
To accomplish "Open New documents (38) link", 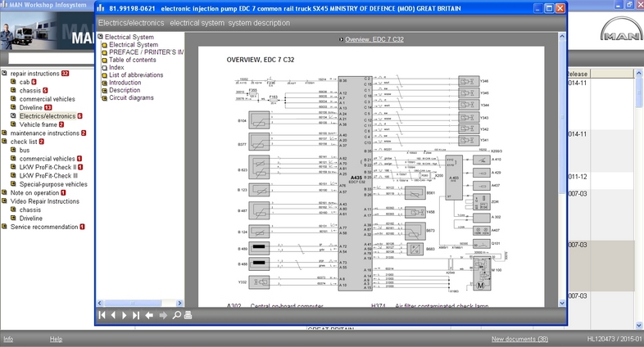I will (x=519, y=339).
